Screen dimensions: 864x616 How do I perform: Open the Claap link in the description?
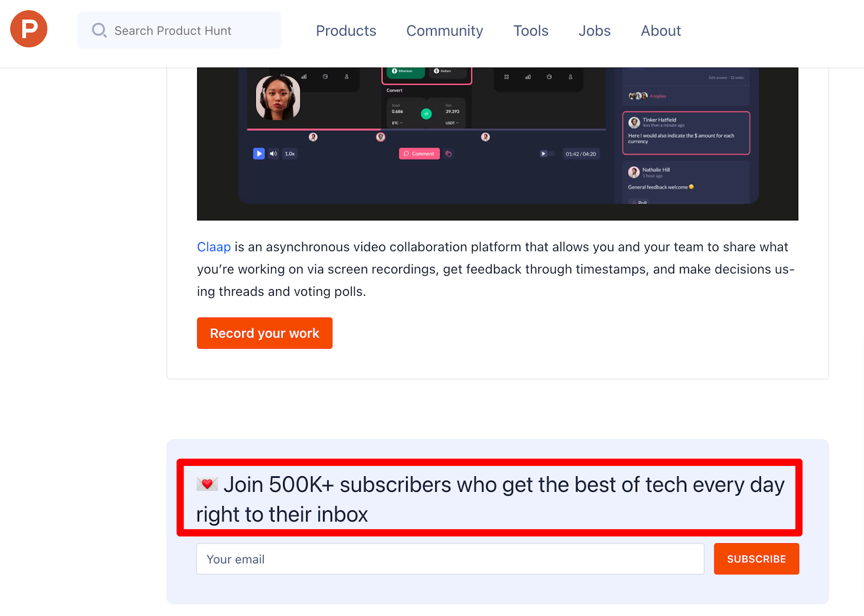point(214,247)
